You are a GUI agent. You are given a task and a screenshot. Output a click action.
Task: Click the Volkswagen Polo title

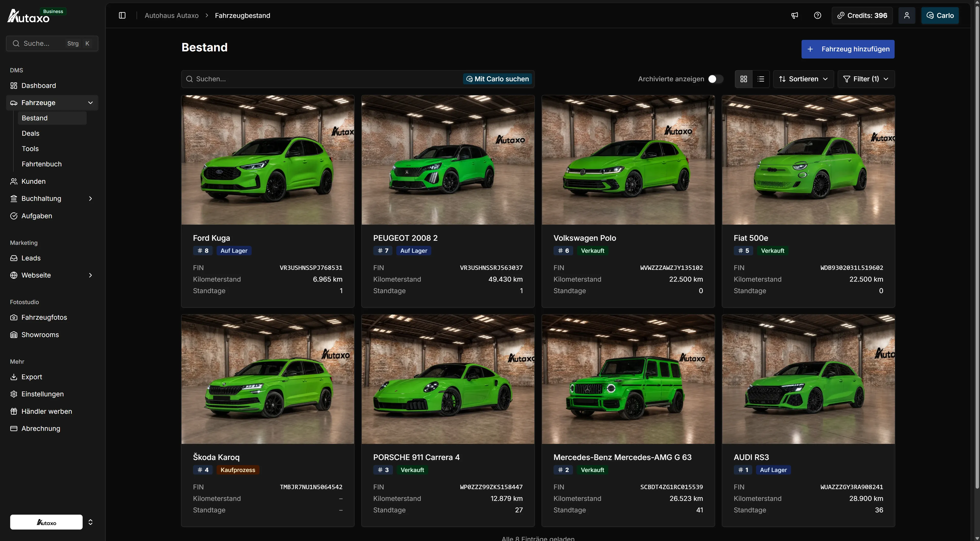point(585,238)
